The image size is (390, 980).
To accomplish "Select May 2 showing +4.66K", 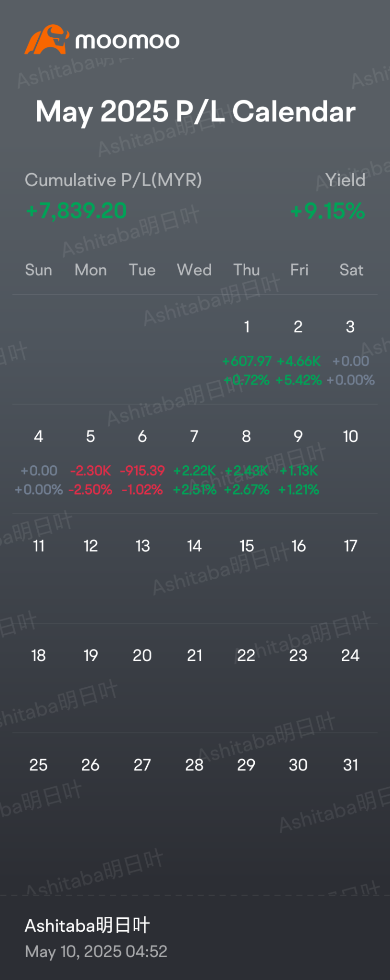I will [x=298, y=353].
